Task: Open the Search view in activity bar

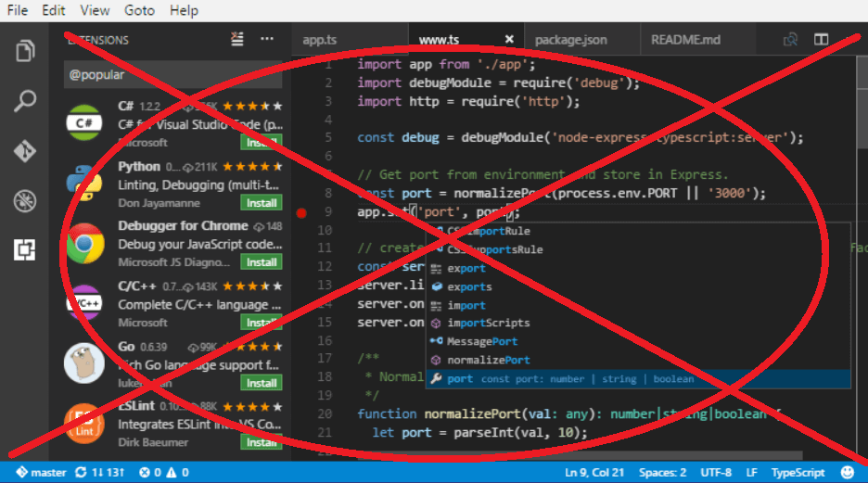Action: point(25,101)
